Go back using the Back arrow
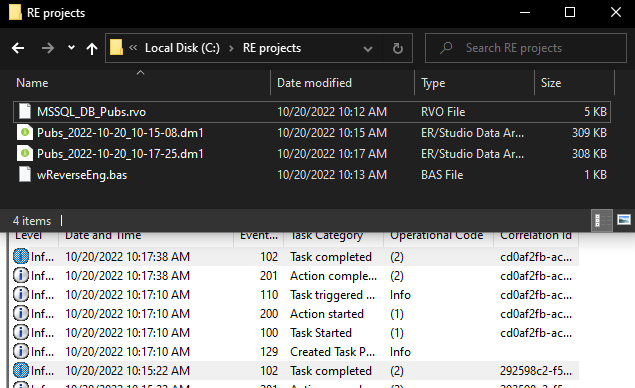 pyautogui.click(x=18, y=48)
